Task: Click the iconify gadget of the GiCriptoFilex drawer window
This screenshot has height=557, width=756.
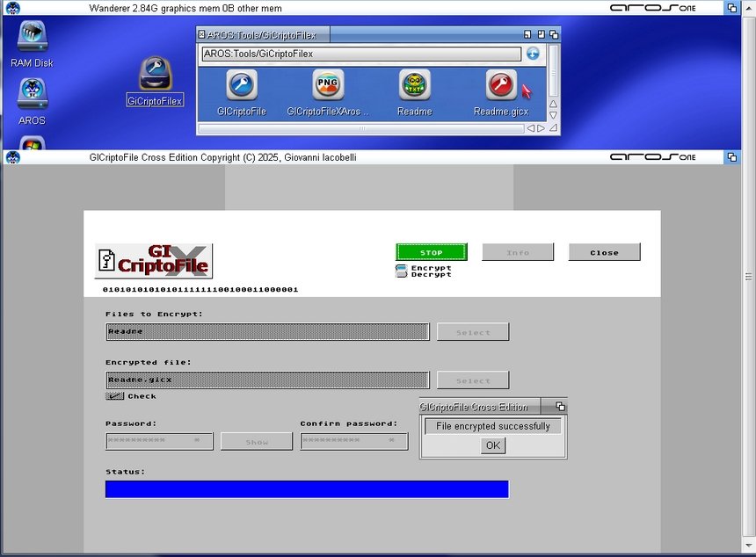Action: point(527,34)
